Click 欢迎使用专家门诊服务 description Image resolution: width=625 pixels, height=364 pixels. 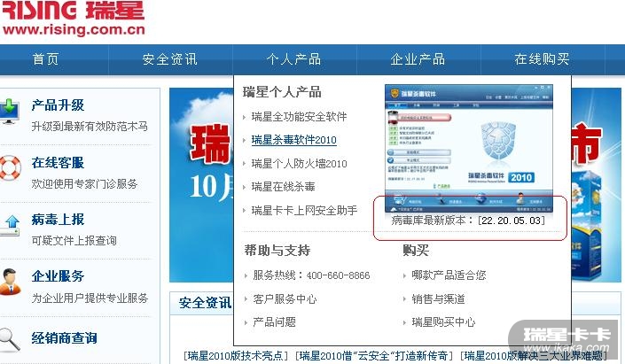point(84,183)
